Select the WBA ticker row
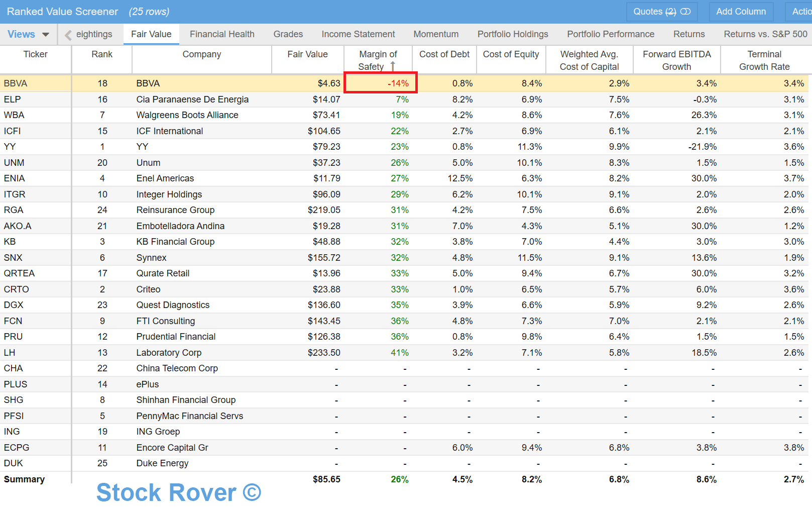 pos(14,115)
